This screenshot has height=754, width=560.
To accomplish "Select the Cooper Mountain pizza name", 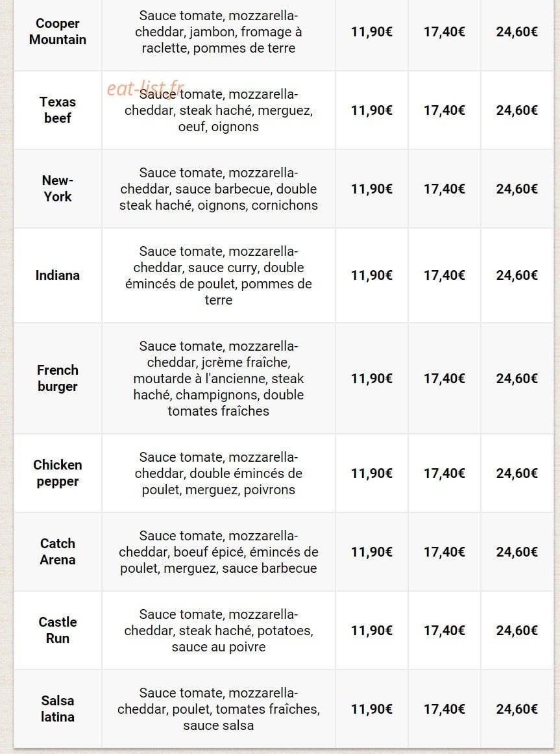I will click(x=58, y=32).
